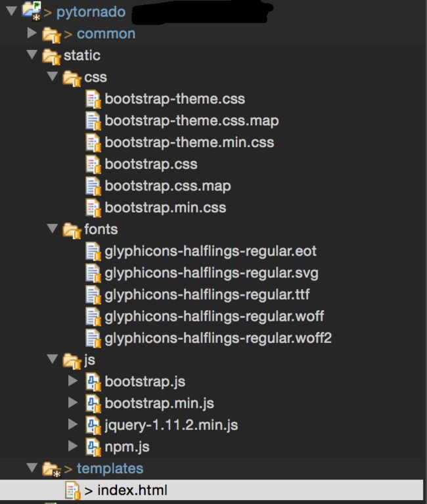The image size is (427, 504).
Task: Select bootstrap.css.map file name
Action: coord(168,187)
